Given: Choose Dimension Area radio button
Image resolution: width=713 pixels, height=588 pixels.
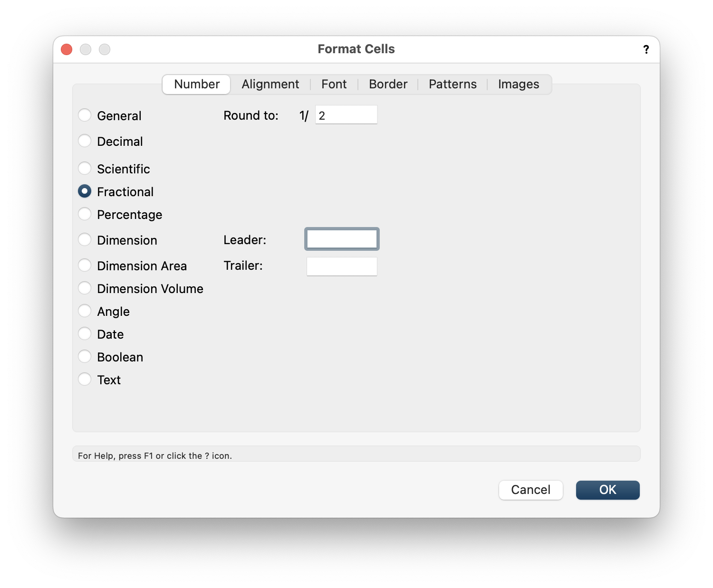Looking at the screenshot, I should click(x=85, y=266).
